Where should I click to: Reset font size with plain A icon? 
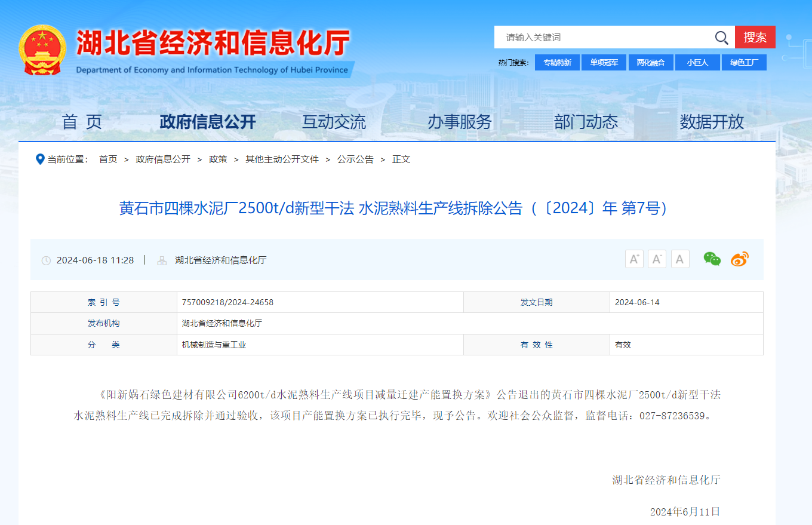tap(680, 259)
